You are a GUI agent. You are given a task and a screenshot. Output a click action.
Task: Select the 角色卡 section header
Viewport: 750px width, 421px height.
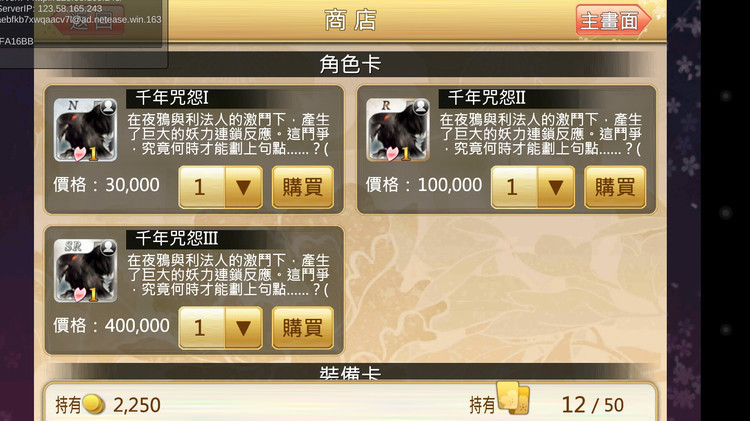[350, 64]
